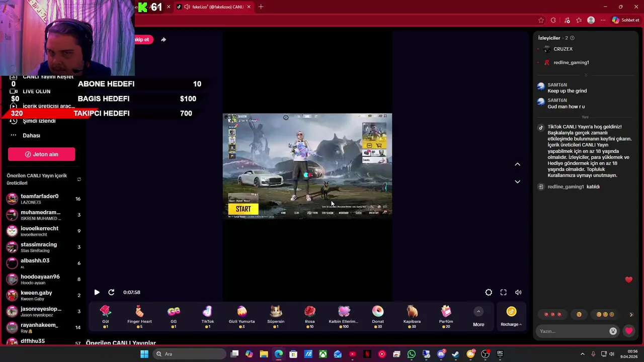
Task: Open Steam from taskbar
Action: pos(455,354)
